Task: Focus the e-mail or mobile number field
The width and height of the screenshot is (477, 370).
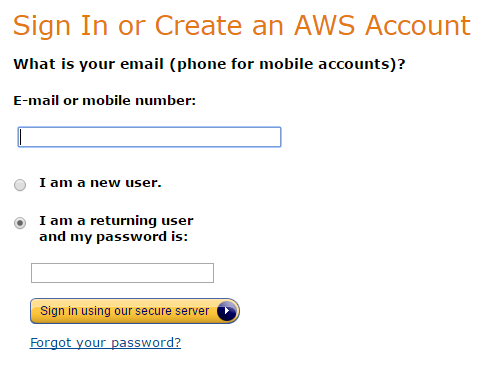Action: coord(149,137)
